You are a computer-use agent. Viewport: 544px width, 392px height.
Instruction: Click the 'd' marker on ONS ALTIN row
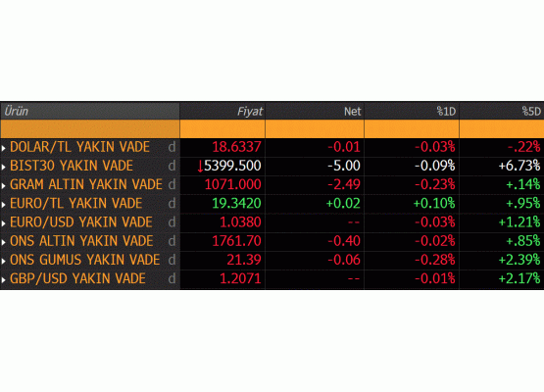coord(172,241)
